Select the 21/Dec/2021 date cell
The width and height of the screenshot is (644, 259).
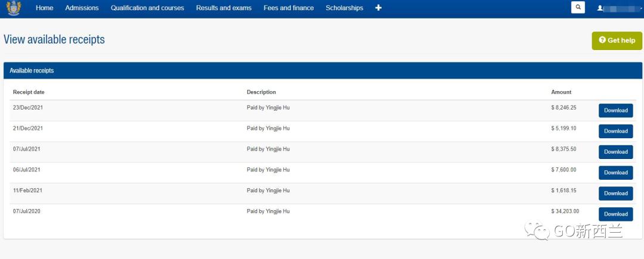click(x=28, y=128)
